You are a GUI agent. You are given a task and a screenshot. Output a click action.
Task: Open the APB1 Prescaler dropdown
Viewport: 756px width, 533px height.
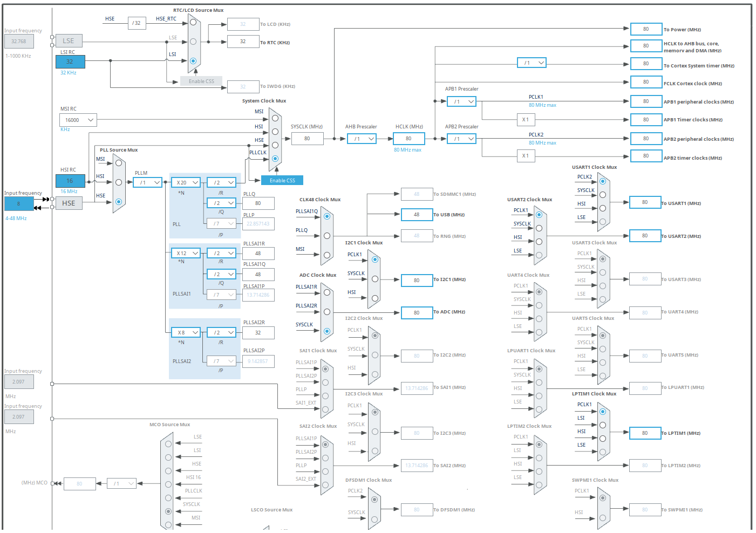click(x=461, y=101)
